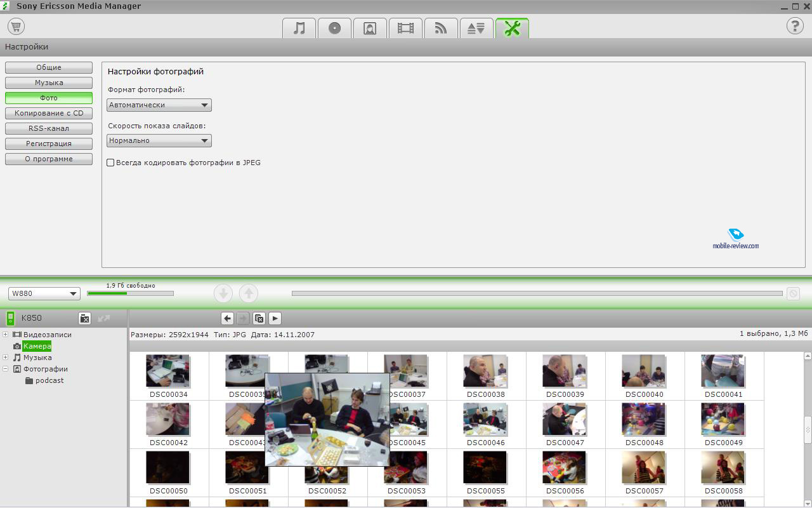The image size is (812, 508).
Task: Select the wrench settings tab
Action: [512, 28]
